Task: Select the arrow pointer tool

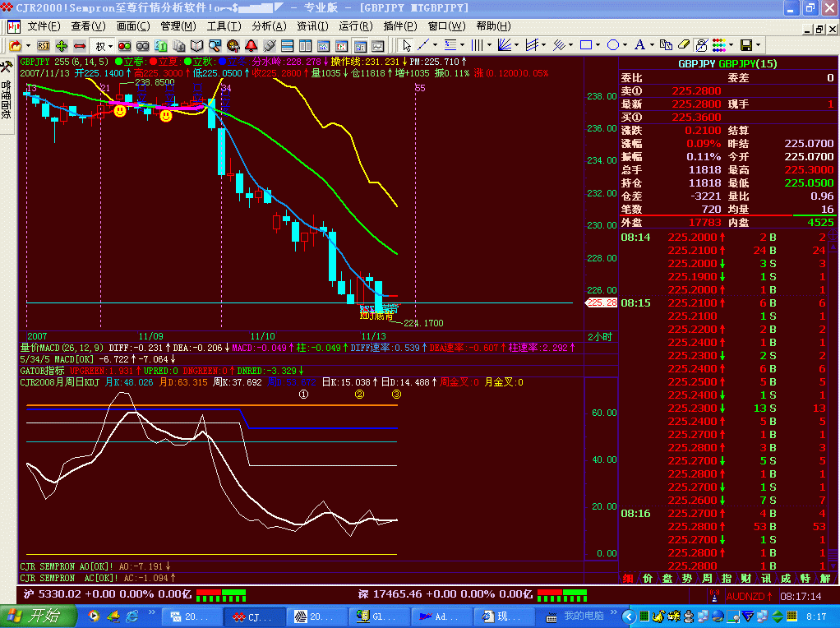Action: pyautogui.click(x=407, y=46)
